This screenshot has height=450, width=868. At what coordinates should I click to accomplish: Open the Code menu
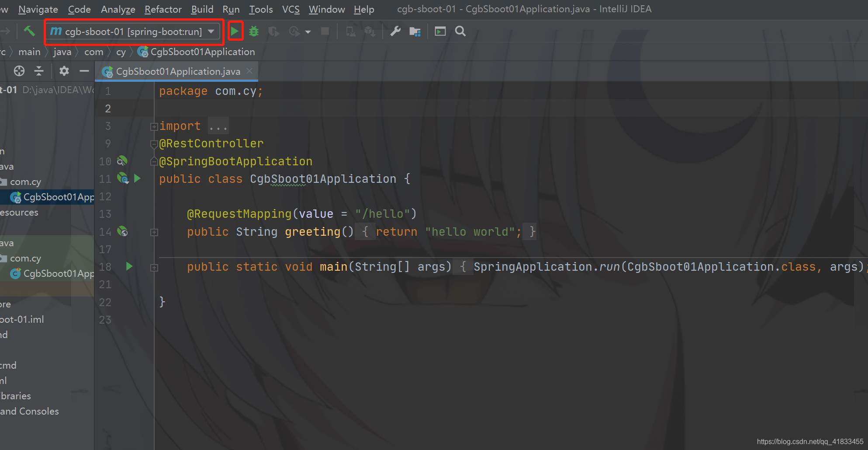coord(80,9)
